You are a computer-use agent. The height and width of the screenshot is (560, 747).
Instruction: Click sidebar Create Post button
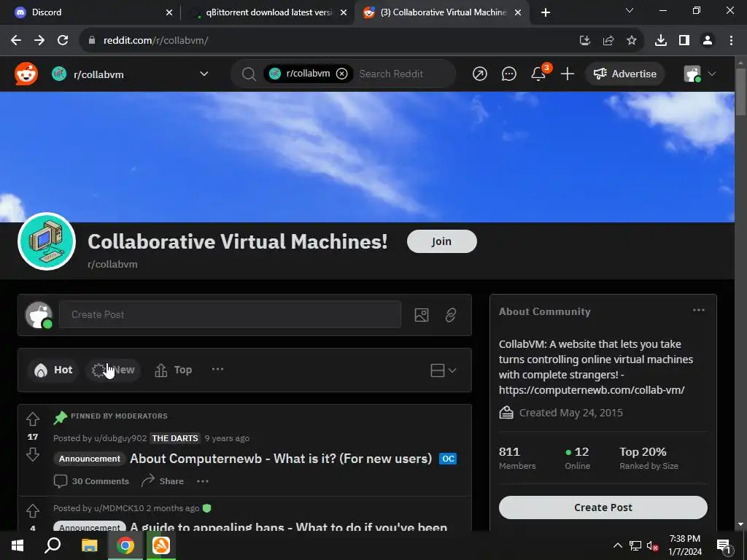click(603, 507)
